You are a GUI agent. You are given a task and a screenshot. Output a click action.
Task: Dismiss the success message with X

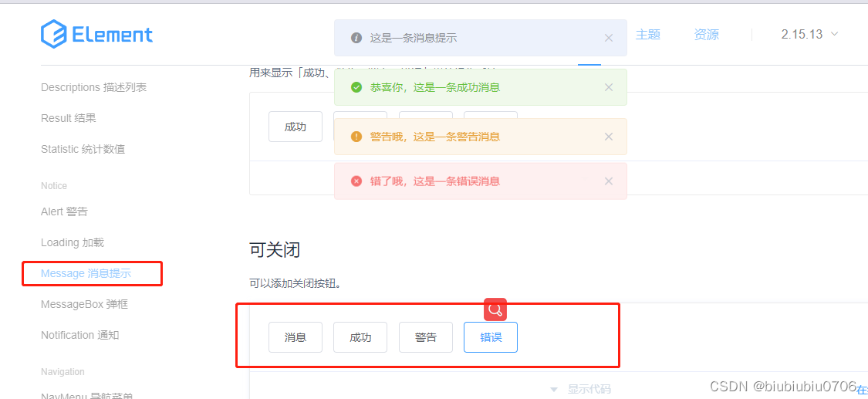click(609, 87)
